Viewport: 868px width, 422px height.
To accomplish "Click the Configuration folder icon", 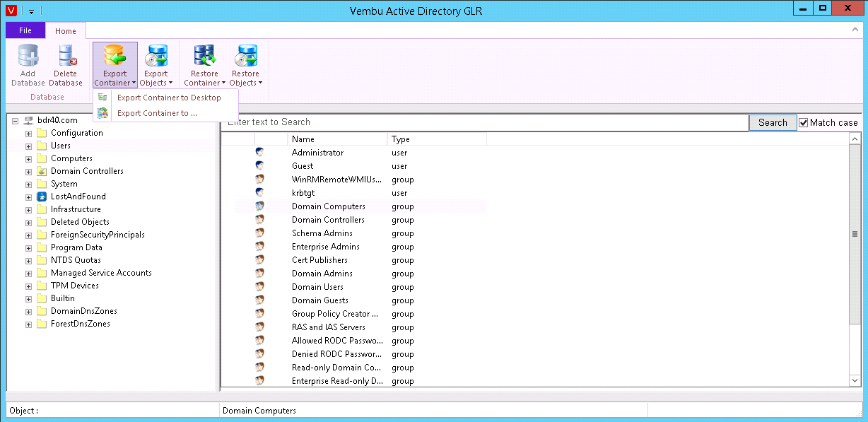I will [41, 133].
